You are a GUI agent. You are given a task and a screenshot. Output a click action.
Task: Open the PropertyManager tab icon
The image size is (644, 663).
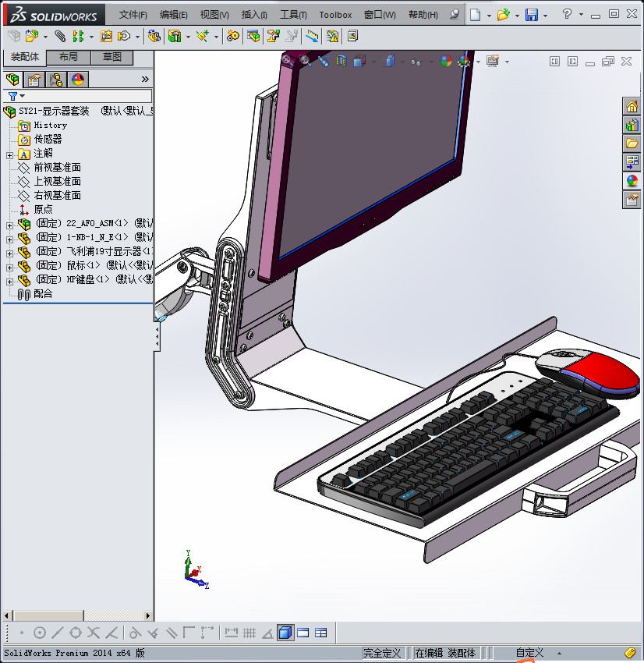tap(34, 80)
